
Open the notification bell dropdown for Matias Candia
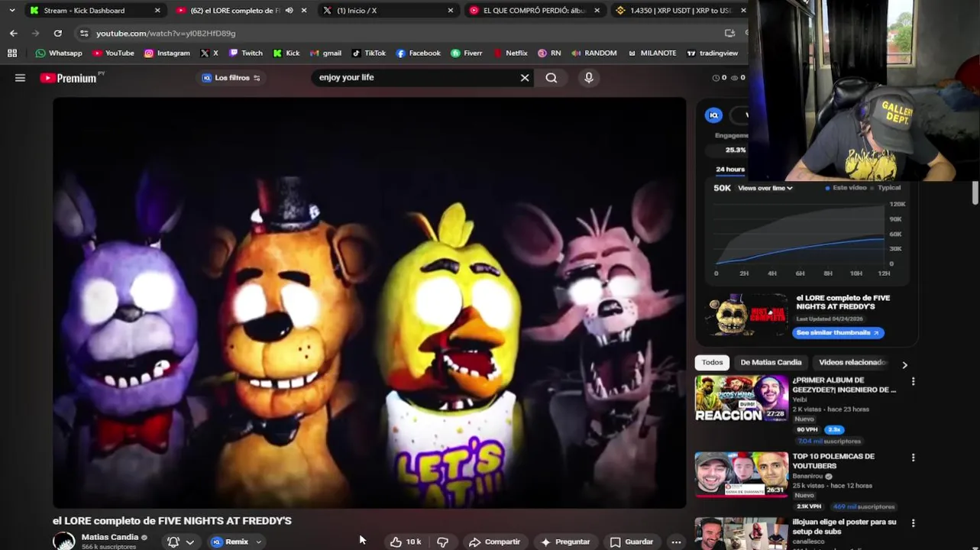[181, 542]
